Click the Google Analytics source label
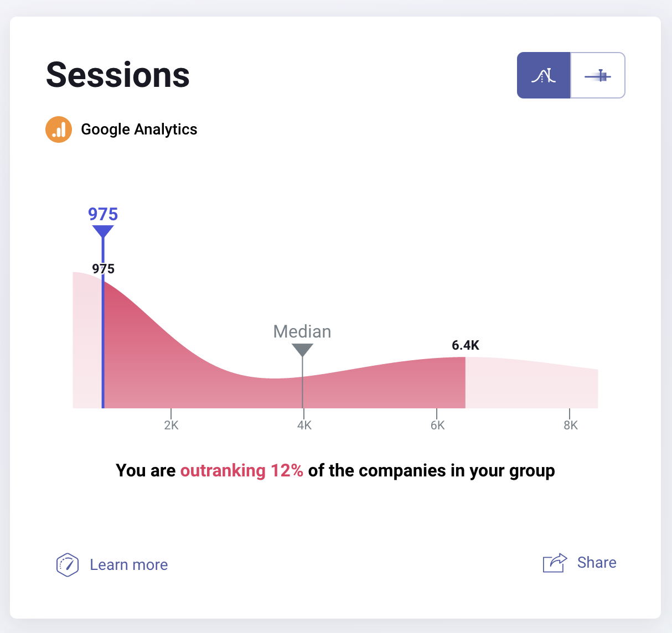Image resolution: width=672 pixels, height=633 pixels. pos(139,129)
